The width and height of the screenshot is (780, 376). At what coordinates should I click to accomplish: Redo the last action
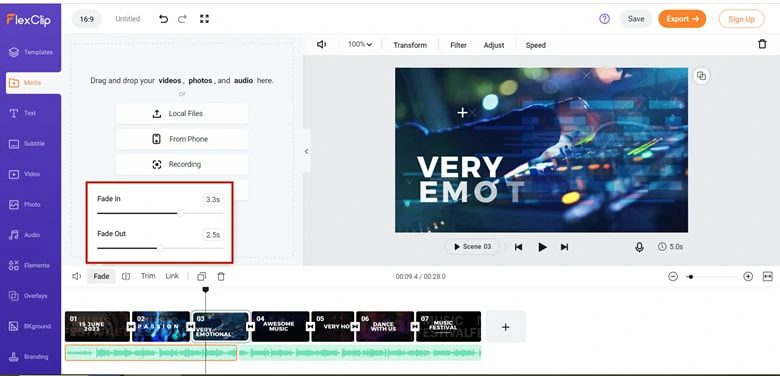coord(182,19)
